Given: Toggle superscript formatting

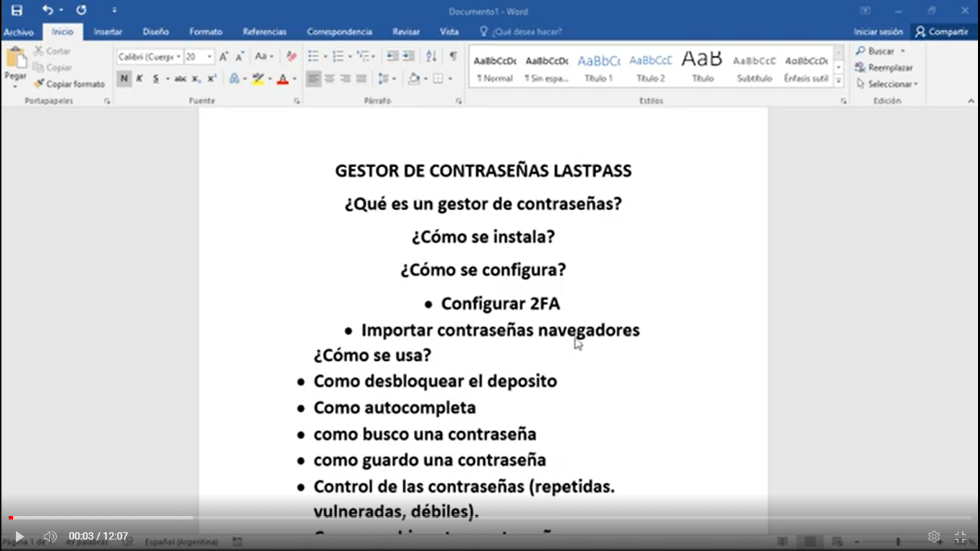Looking at the screenshot, I should click(x=212, y=79).
